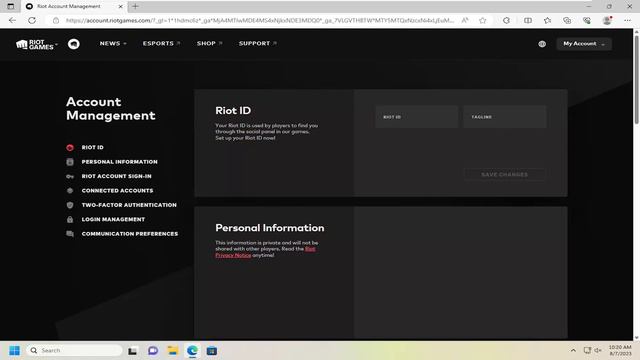Open the language globe icon
The image size is (640, 360).
click(542, 44)
